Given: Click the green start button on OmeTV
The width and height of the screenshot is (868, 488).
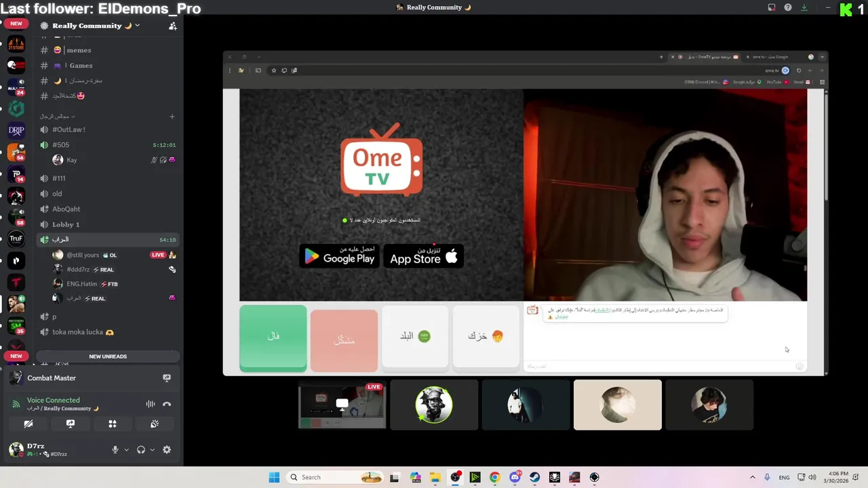Looking at the screenshot, I should (x=273, y=338).
